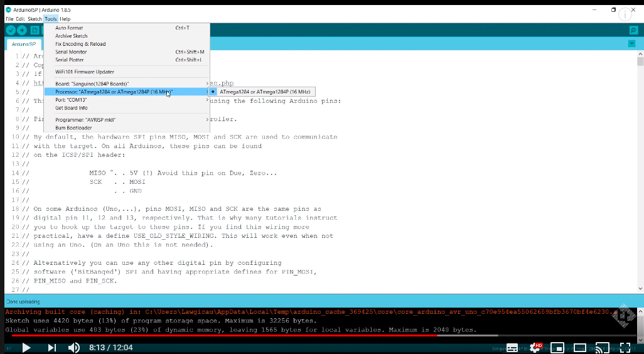
Task: Click the Arduino logo in title bar
Action: (x=8, y=9)
